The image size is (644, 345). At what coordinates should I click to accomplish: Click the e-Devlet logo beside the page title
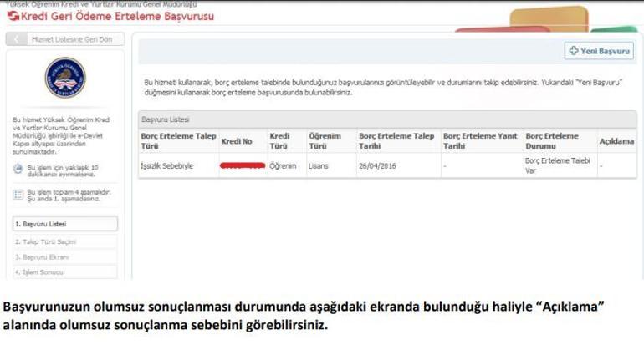pos(10,17)
